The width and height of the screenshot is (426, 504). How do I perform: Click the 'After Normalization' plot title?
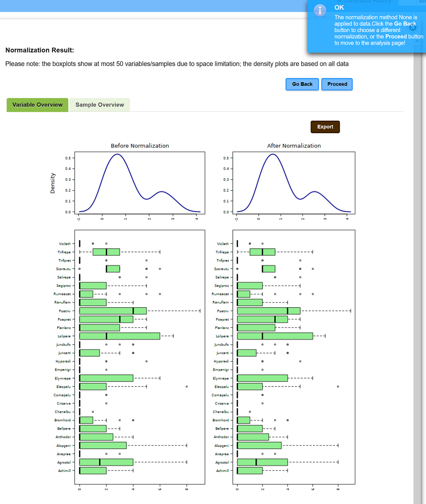tap(294, 146)
